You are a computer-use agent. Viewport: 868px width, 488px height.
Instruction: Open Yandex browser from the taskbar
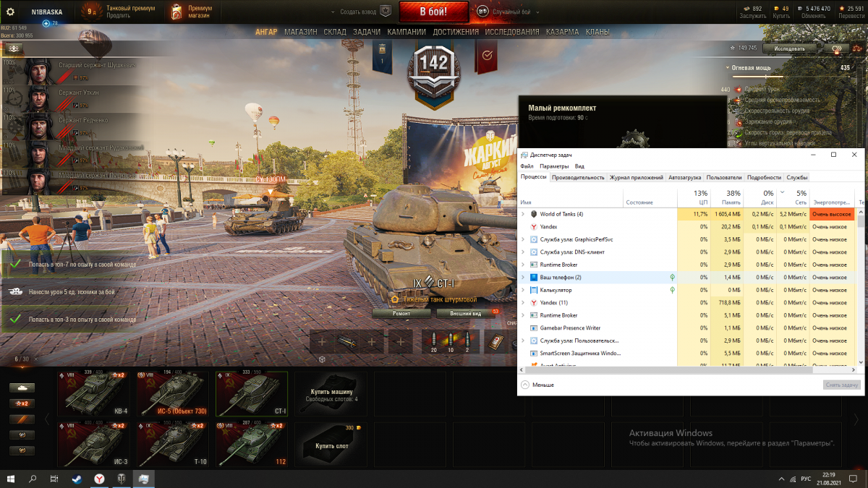(x=99, y=479)
